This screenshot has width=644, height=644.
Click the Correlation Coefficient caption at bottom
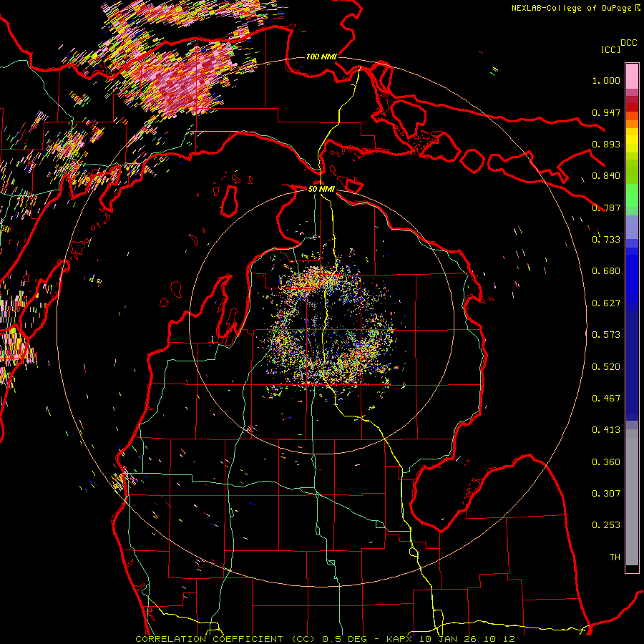click(326, 639)
